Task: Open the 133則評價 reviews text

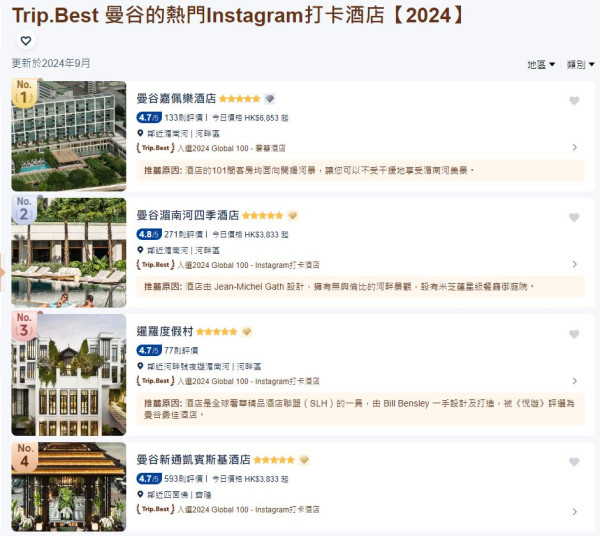Action: (184, 118)
